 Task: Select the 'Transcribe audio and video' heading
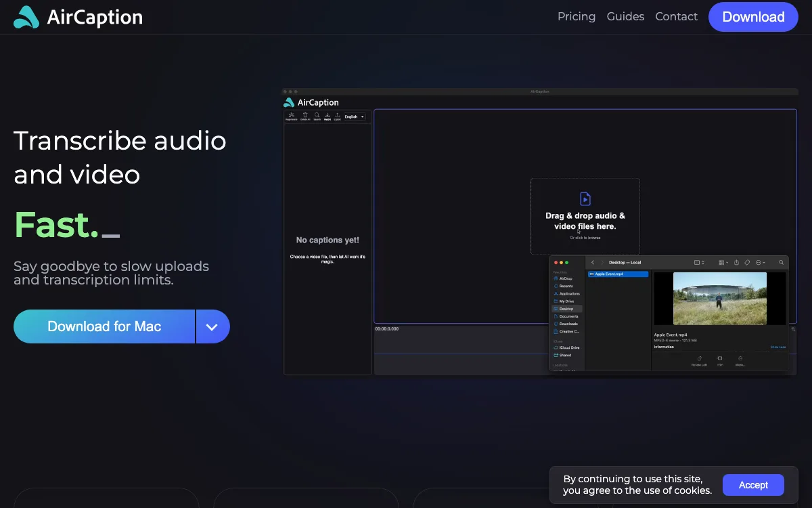coord(120,157)
